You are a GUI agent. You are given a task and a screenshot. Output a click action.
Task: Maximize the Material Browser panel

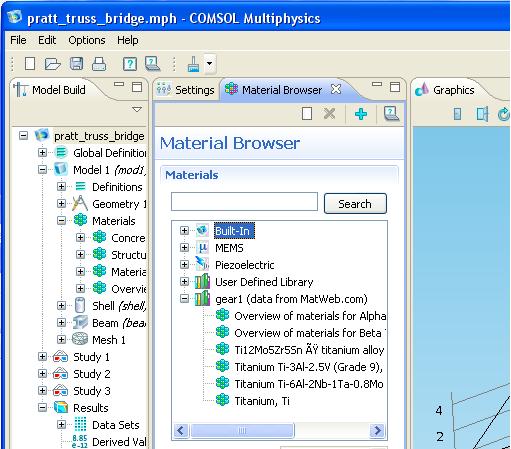tap(395, 87)
